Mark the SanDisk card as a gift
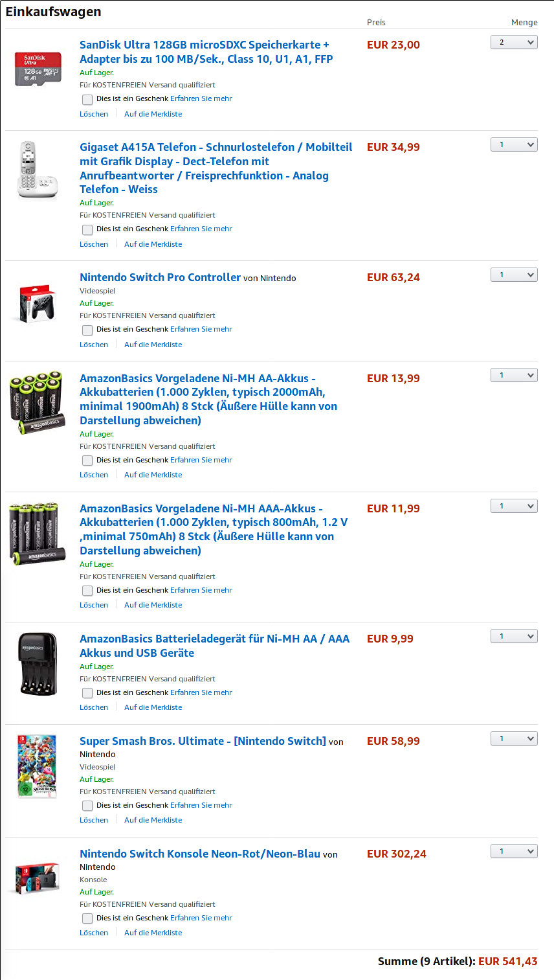The width and height of the screenshot is (554, 980). point(87,99)
